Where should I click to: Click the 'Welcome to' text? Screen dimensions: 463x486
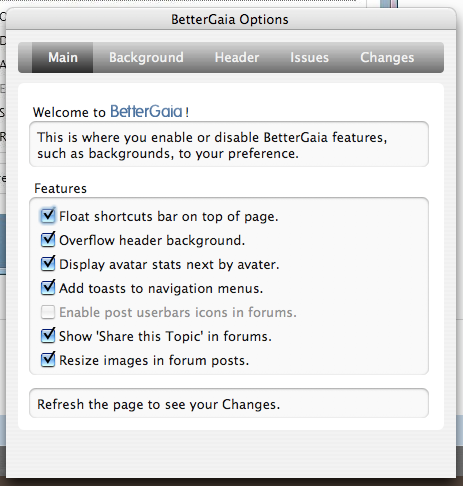[69, 112]
